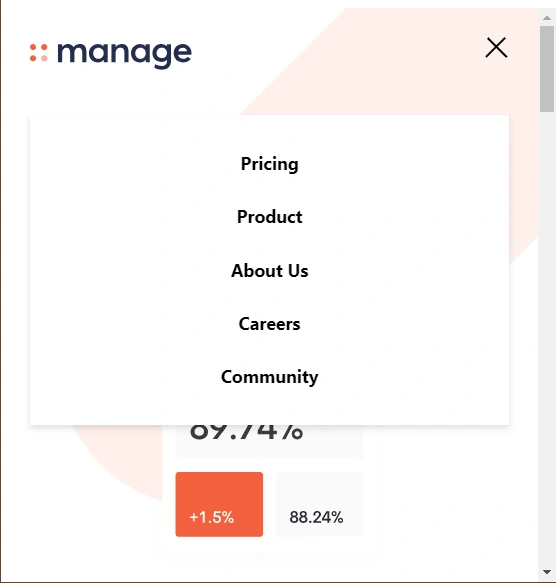Screen dimensions: 556x583
Task: Open the Careers link
Action: (x=270, y=323)
